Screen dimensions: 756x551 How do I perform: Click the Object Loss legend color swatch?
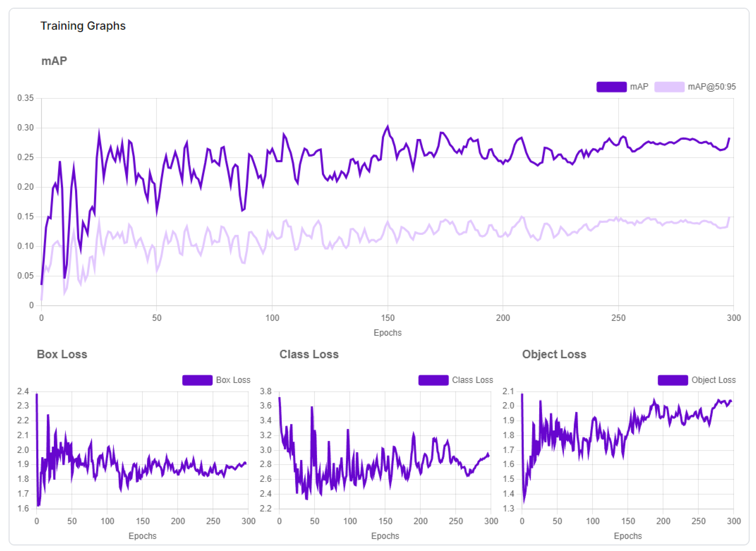click(x=672, y=380)
